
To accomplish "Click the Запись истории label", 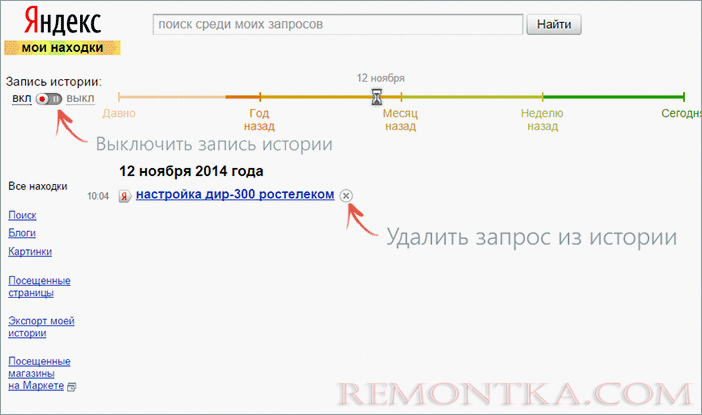I will 54,82.
